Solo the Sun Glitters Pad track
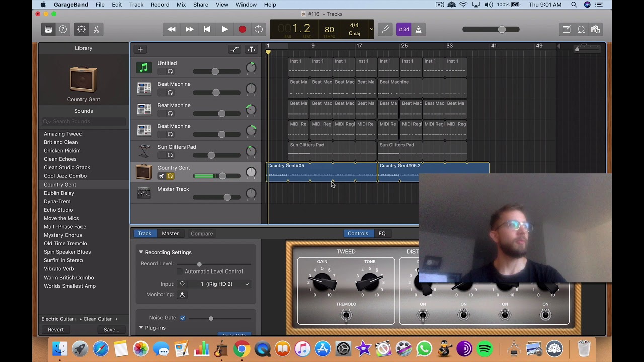The width and height of the screenshot is (644, 362). coord(170,155)
